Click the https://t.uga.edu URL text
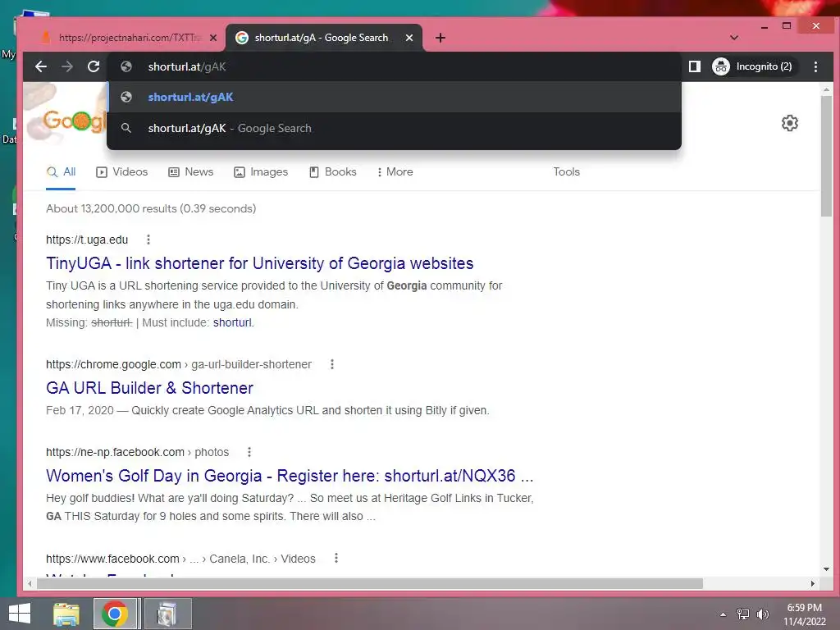The height and width of the screenshot is (630, 840). click(x=87, y=240)
